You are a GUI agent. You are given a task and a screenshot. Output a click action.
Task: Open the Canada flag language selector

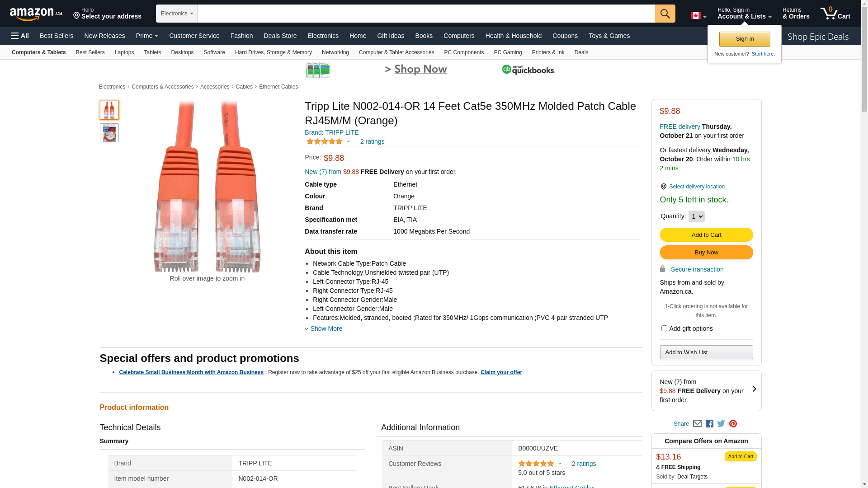tap(698, 16)
